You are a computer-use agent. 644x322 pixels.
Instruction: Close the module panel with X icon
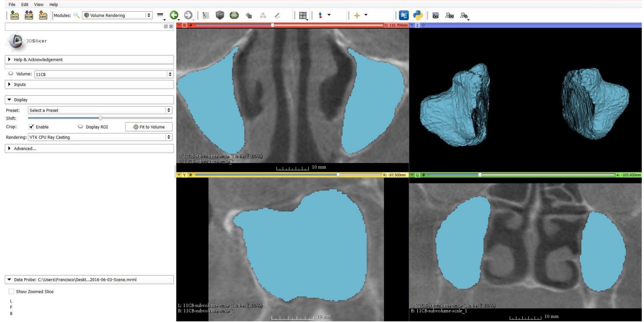171,27
